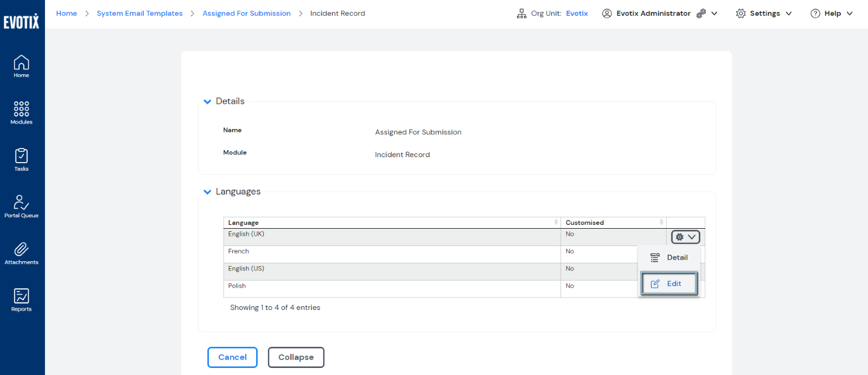
Task: Sort by Customised column arrows
Action: click(661, 222)
